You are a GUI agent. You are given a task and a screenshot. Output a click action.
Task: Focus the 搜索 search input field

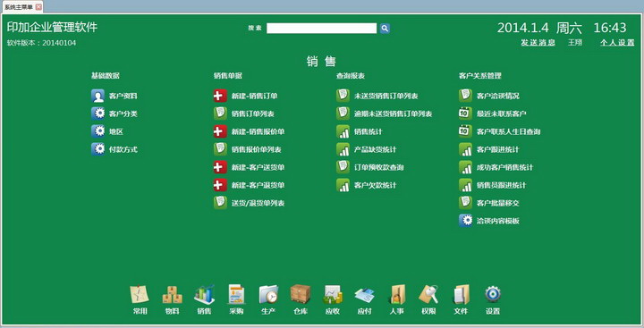point(321,28)
